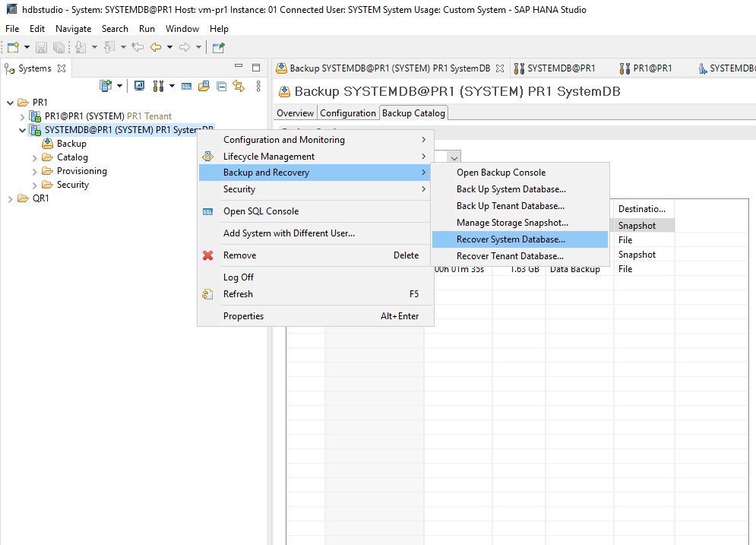Click the New wizard icon in main toolbar
The height and width of the screenshot is (545, 756).
13,47
